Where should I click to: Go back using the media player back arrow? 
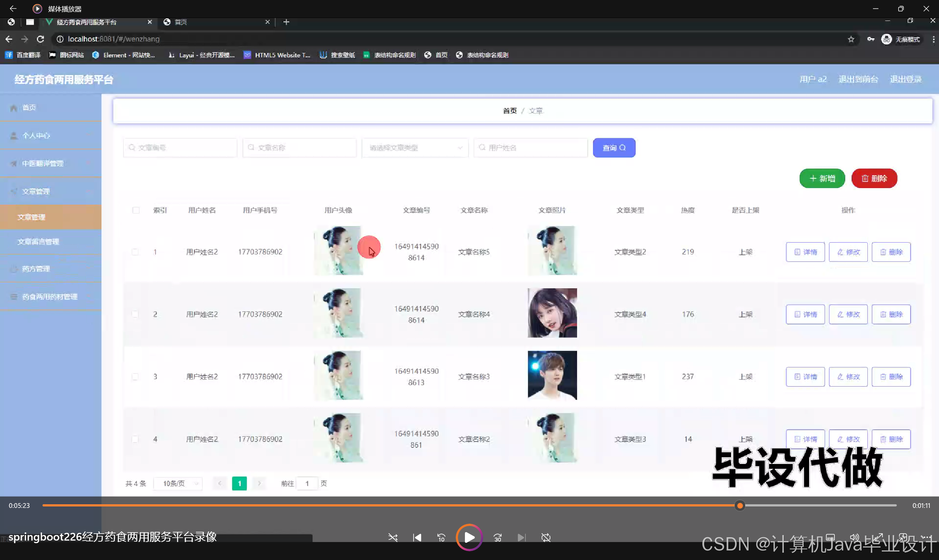point(13,8)
